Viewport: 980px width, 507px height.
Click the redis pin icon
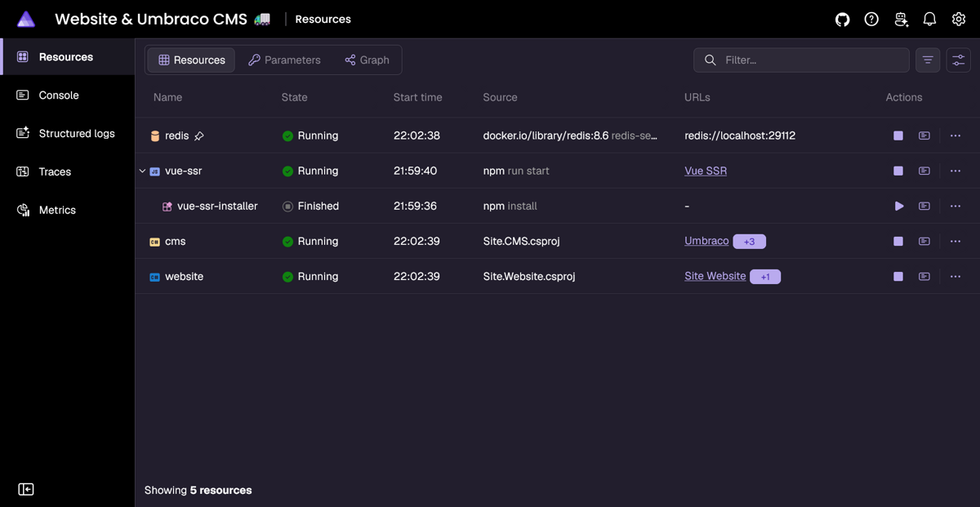199,136
